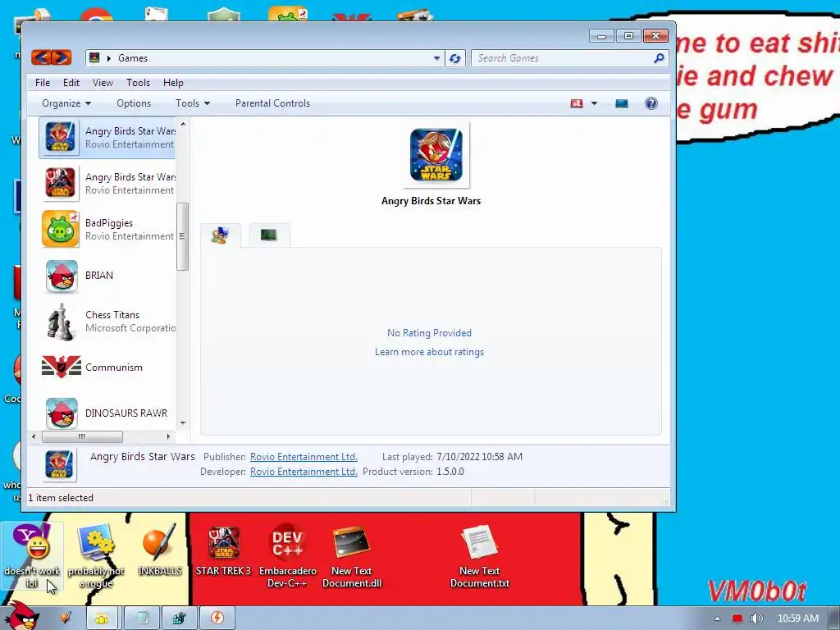Click the Angry Birds Start button
Screen dimensions: 840x630
[x=22, y=616]
